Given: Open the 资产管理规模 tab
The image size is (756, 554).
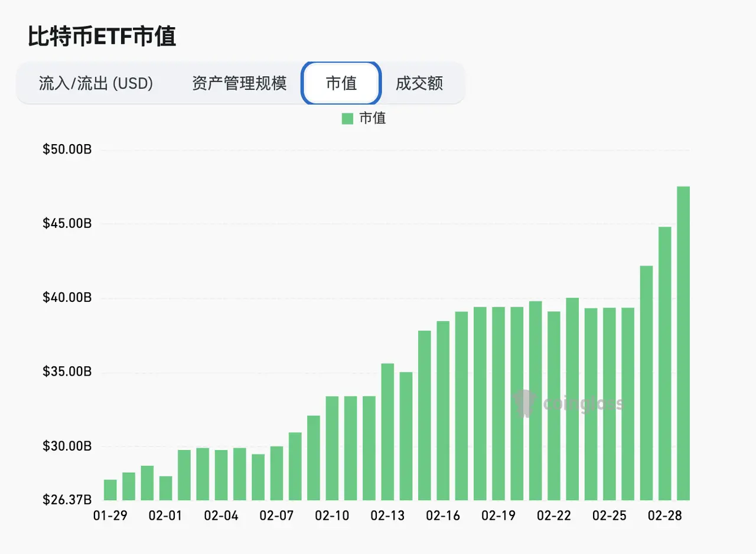Looking at the screenshot, I should pyautogui.click(x=239, y=83).
